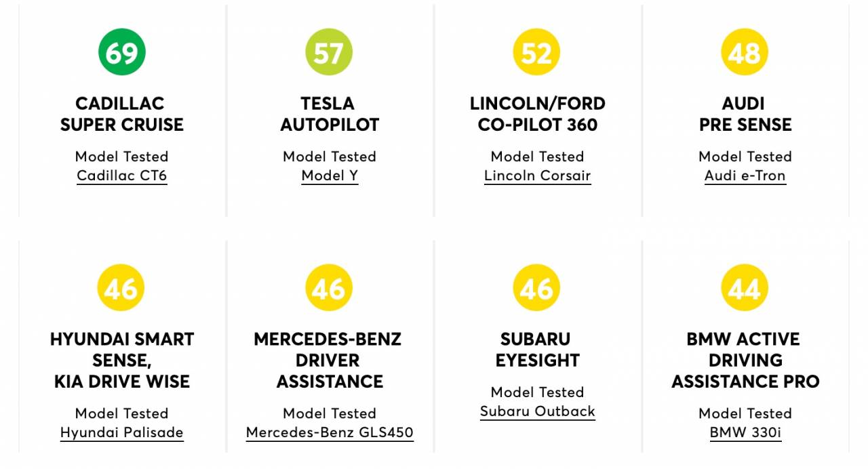This screenshot has width=868, height=469.
Task: Open the Mercedes-Benz GLS450 link
Action: (x=330, y=433)
